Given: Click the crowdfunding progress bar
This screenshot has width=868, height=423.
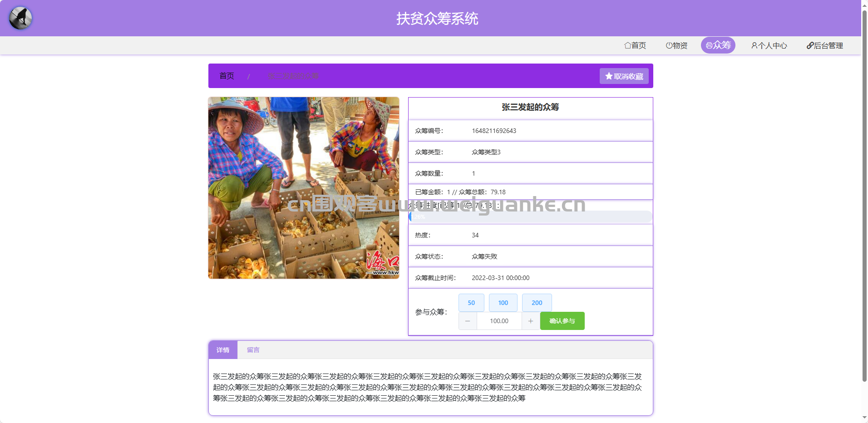Looking at the screenshot, I should coord(530,216).
